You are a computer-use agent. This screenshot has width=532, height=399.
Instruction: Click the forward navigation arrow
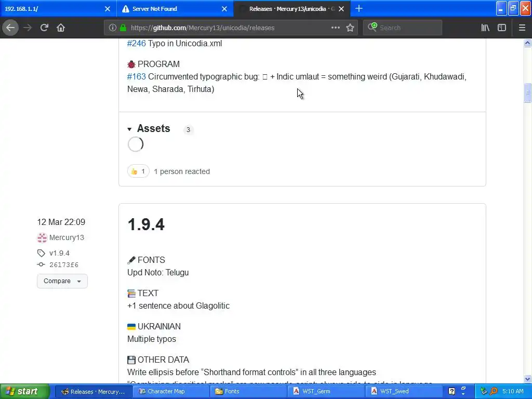28,28
